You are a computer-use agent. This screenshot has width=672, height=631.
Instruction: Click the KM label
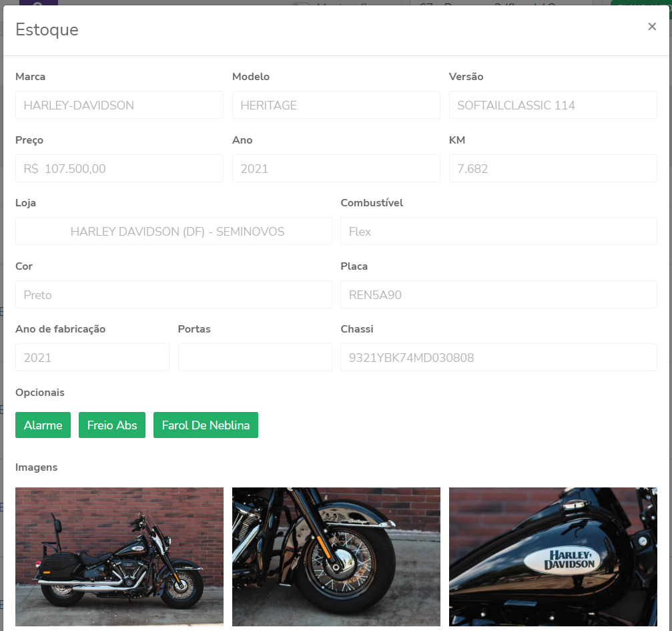coord(457,140)
